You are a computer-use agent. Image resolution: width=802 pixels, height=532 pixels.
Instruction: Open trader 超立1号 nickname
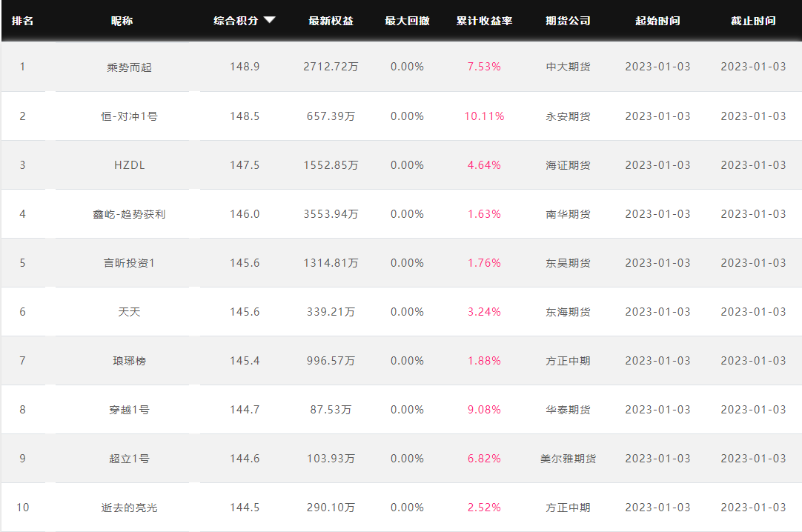pos(130,459)
